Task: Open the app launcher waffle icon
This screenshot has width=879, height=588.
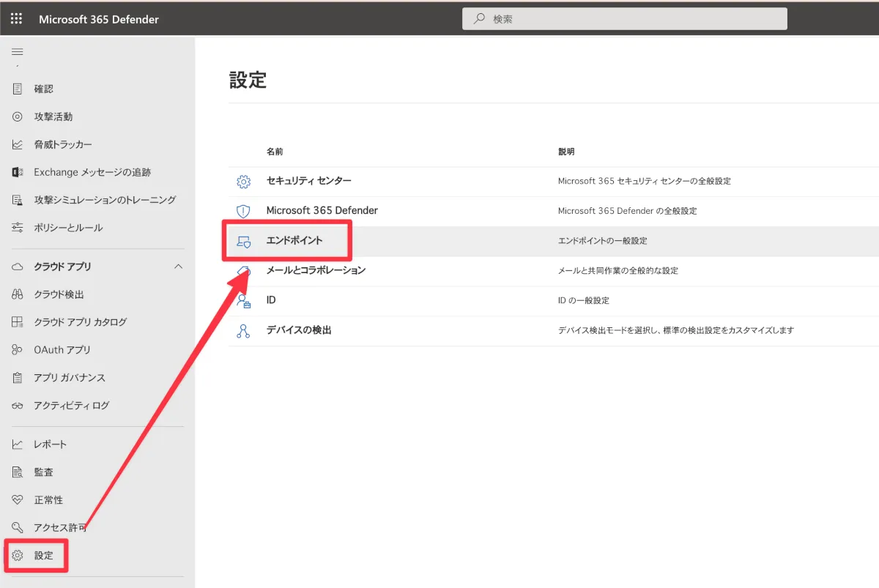Action: point(16,19)
